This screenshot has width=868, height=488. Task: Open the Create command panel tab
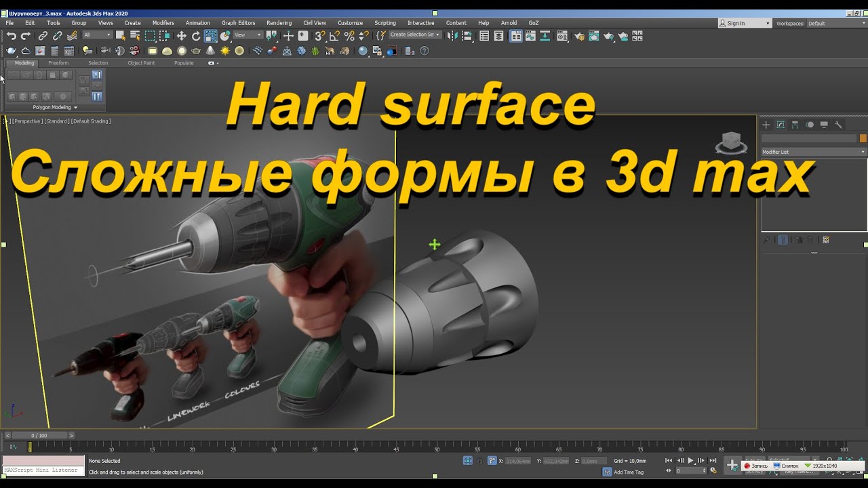click(766, 125)
